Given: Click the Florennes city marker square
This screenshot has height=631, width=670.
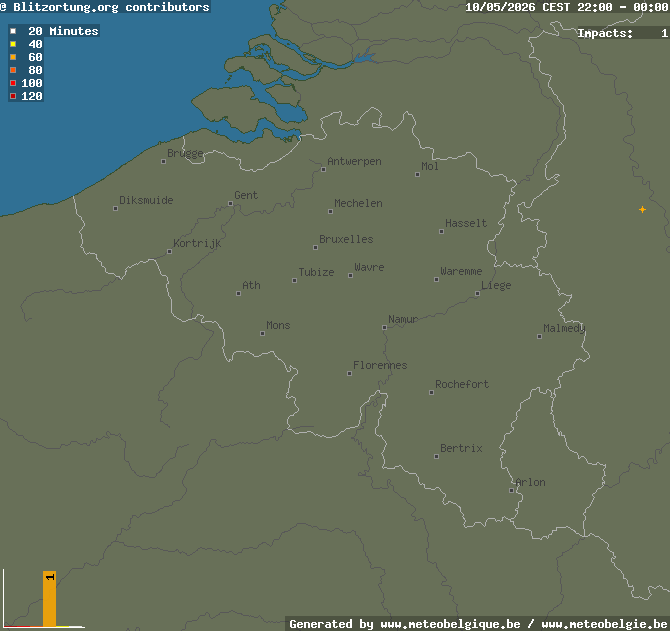Looking at the screenshot, I should [x=350, y=373].
